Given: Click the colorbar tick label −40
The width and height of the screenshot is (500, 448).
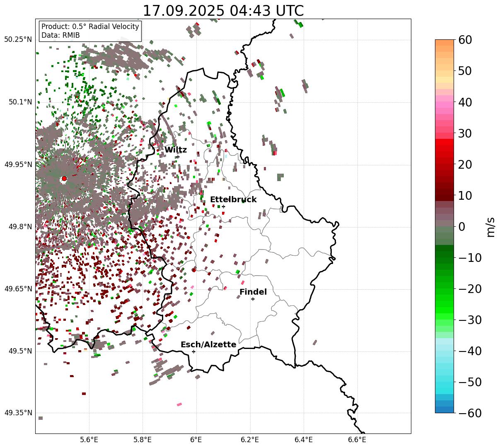Looking at the screenshot, I should tap(470, 351).
